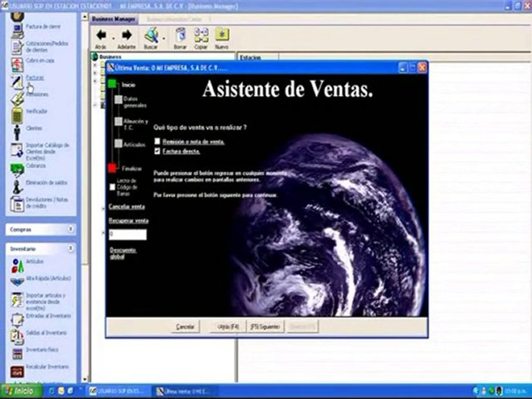Open dropdown arrow next to Atrás
Viewport: 532px width, 399px height.
(113, 38)
